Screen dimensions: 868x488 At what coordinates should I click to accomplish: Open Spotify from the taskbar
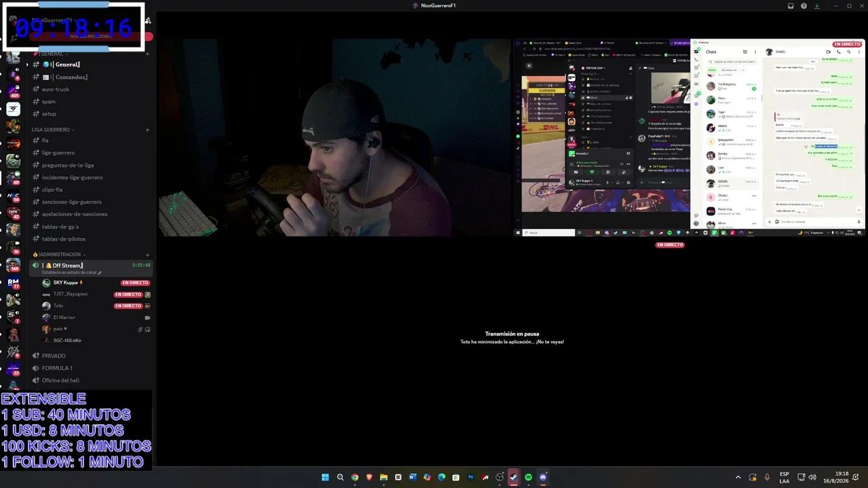click(528, 477)
